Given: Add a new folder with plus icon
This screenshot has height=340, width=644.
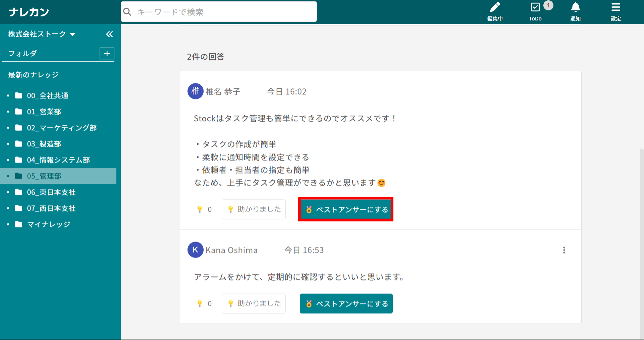Looking at the screenshot, I should click(x=107, y=54).
